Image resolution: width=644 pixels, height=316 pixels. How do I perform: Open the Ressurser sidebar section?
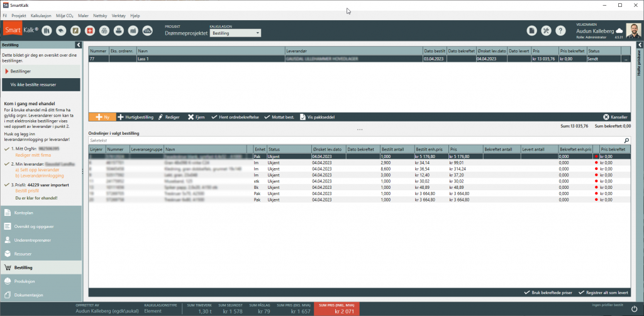[23, 254]
